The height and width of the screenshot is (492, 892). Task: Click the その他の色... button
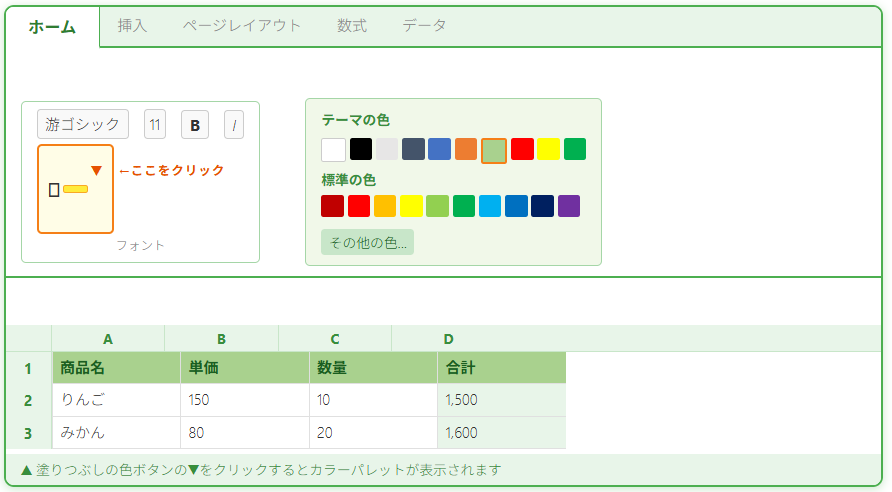pos(367,243)
